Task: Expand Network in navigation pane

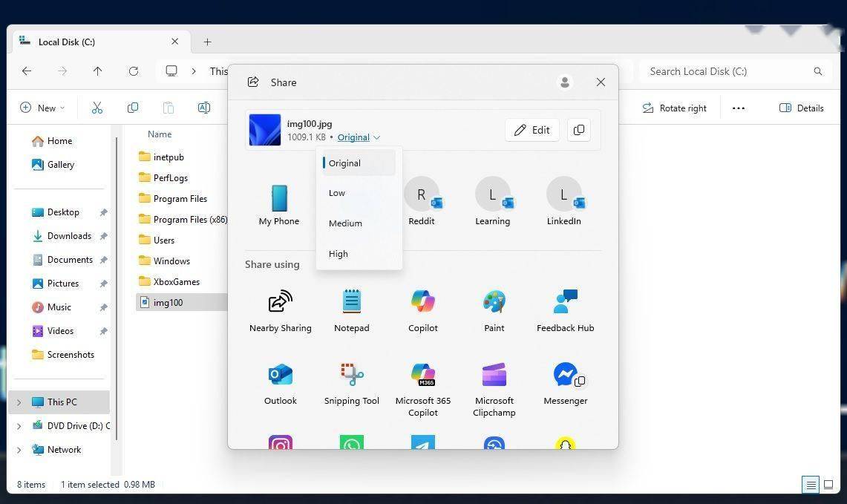Action: pyautogui.click(x=19, y=450)
